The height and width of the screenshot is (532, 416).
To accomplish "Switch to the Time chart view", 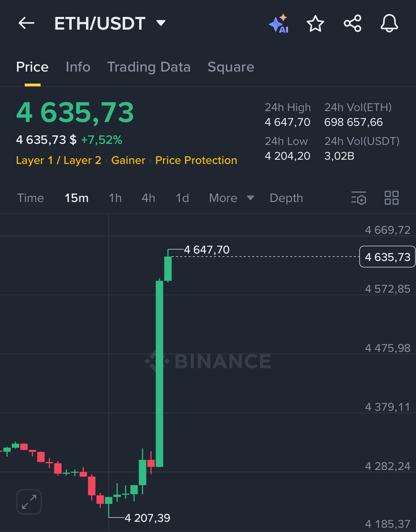I will point(30,198).
